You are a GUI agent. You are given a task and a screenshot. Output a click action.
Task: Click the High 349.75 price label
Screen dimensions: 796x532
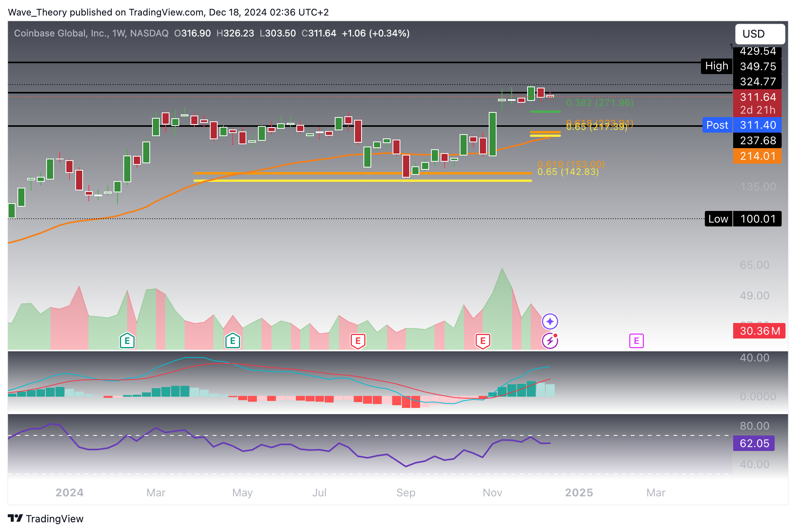coord(741,66)
